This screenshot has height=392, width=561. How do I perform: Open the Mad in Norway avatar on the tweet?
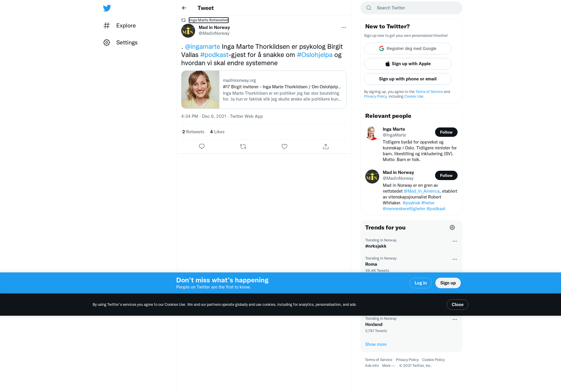(188, 31)
